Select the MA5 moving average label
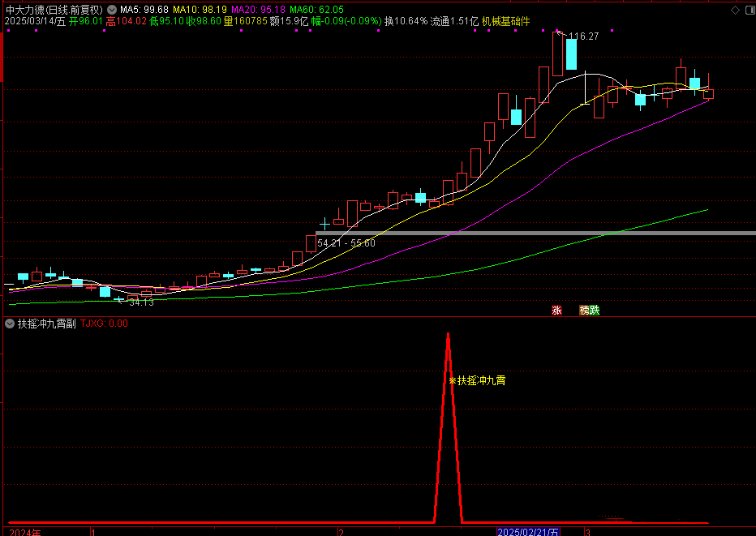The height and width of the screenshot is (536, 756). [x=144, y=9]
